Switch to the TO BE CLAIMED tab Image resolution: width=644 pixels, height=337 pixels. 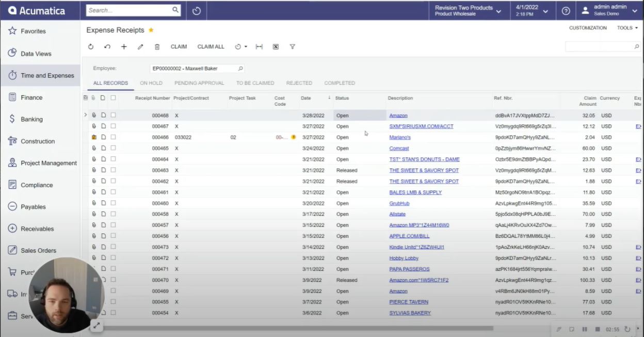[x=255, y=83]
